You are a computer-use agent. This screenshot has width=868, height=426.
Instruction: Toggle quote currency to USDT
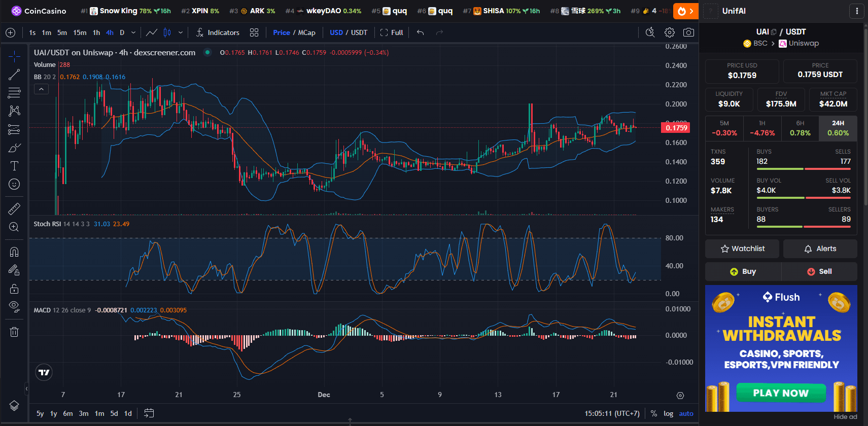click(359, 32)
